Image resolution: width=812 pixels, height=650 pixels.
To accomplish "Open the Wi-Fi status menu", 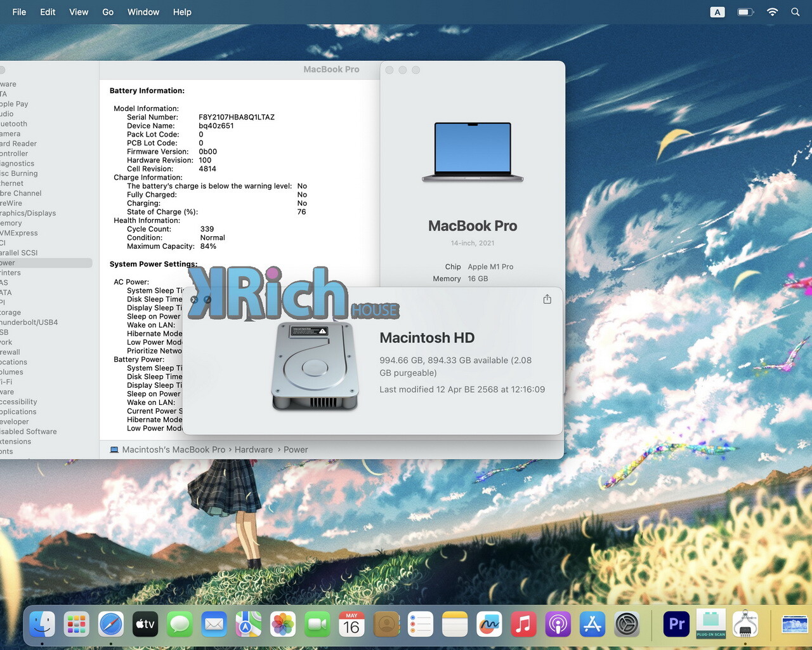I will 772,12.
